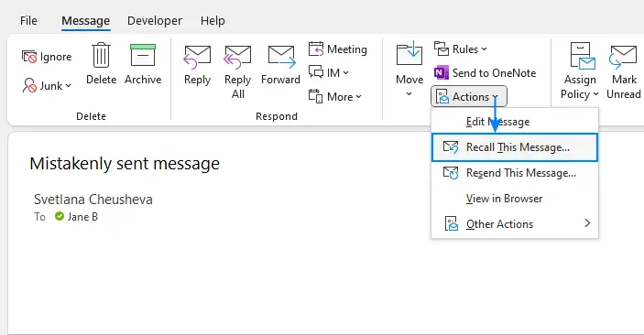Click the Delete trash can icon
Screen dimensions: 644x335
coord(101,55)
